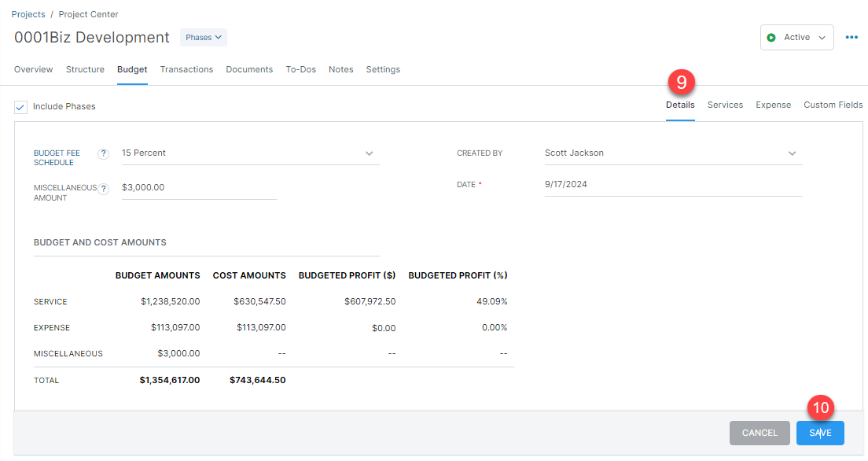Screen dimensions: 868x461
Task: Open the three-dot more options menu
Action: pyautogui.click(x=851, y=38)
